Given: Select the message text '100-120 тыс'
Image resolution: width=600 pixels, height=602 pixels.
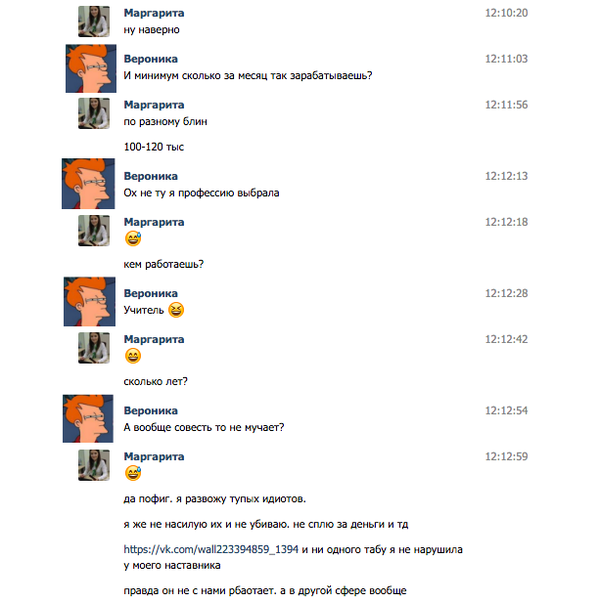Looking at the screenshot, I should 153,147.
